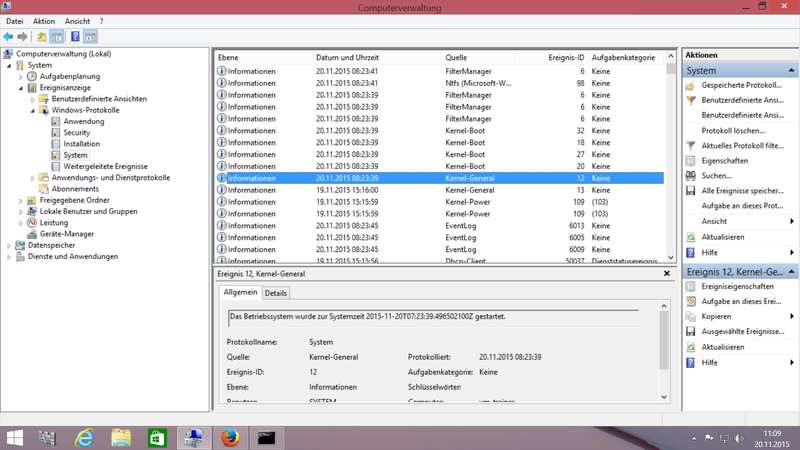The height and width of the screenshot is (450, 800).
Task: Click the Up one level toolbar icon
Action: [x=41, y=37]
